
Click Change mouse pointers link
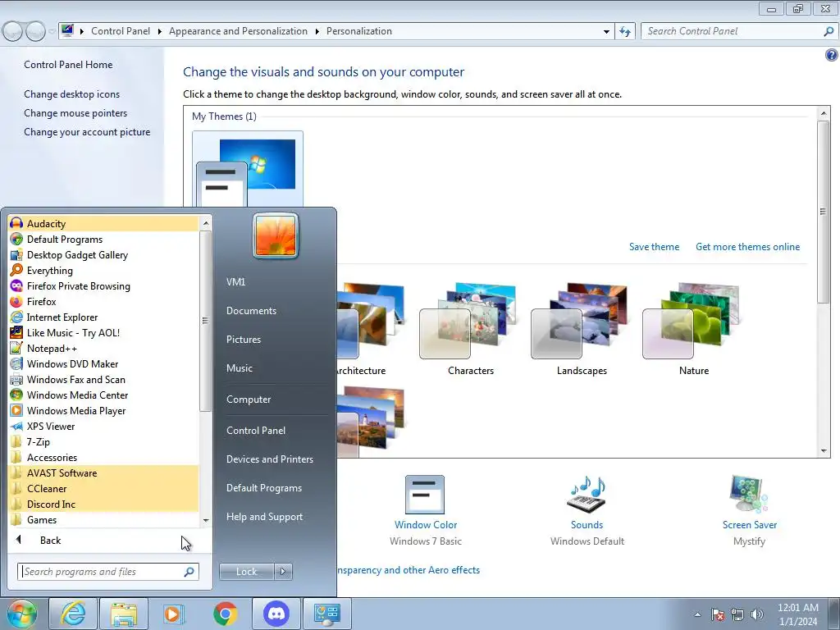pos(75,113)
